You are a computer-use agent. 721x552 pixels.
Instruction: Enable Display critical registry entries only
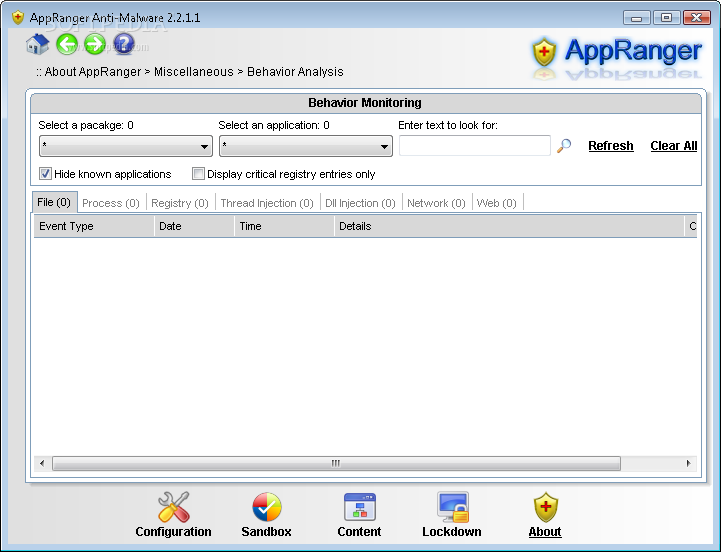coord(198,173)
